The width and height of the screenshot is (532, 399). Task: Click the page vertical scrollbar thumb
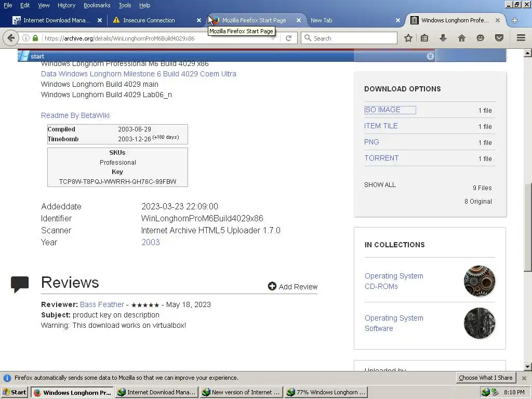pyautogui.click(x=528, y=228)
